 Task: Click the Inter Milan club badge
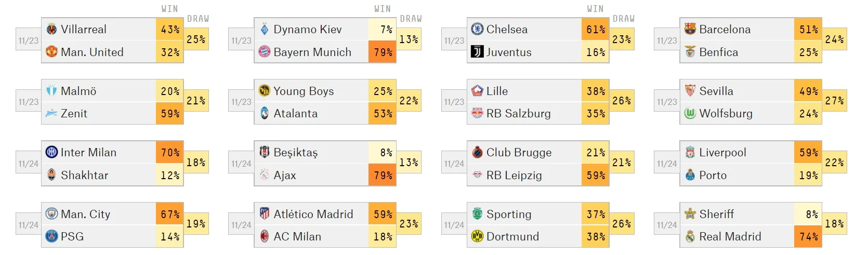click(51, 153)
